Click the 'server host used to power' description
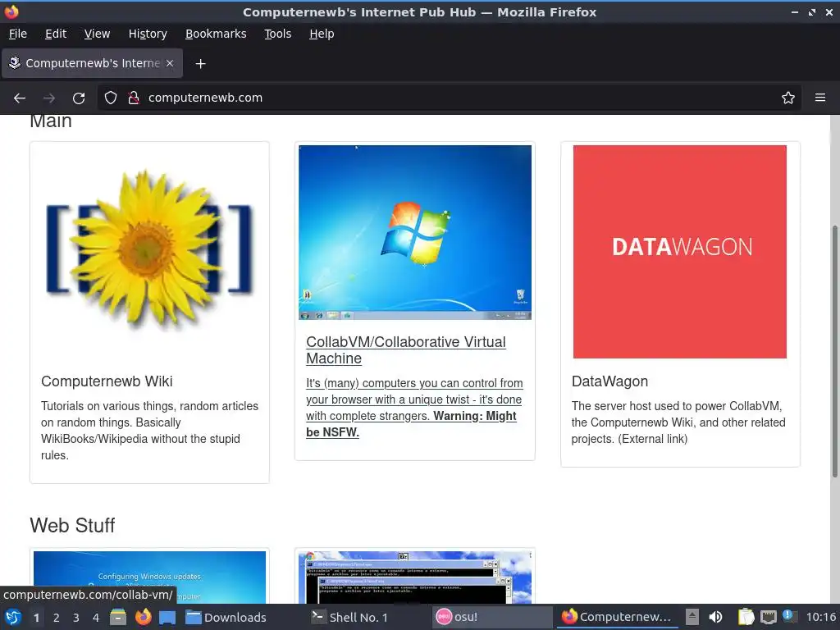This screenshot has height=630, width=840. point(678,422)
